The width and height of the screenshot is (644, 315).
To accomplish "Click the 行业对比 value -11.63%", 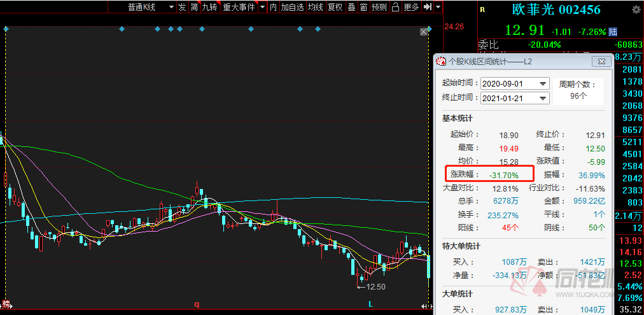I will point(590,189).
